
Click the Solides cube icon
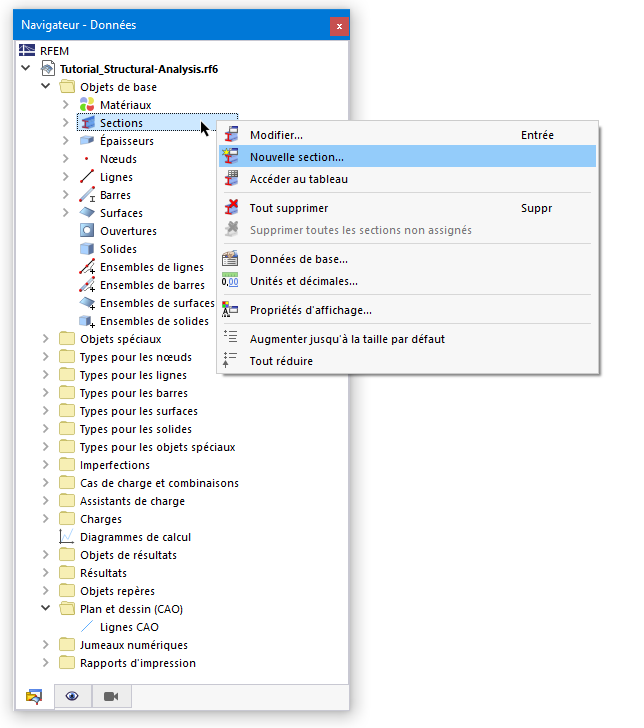point(87,249)
